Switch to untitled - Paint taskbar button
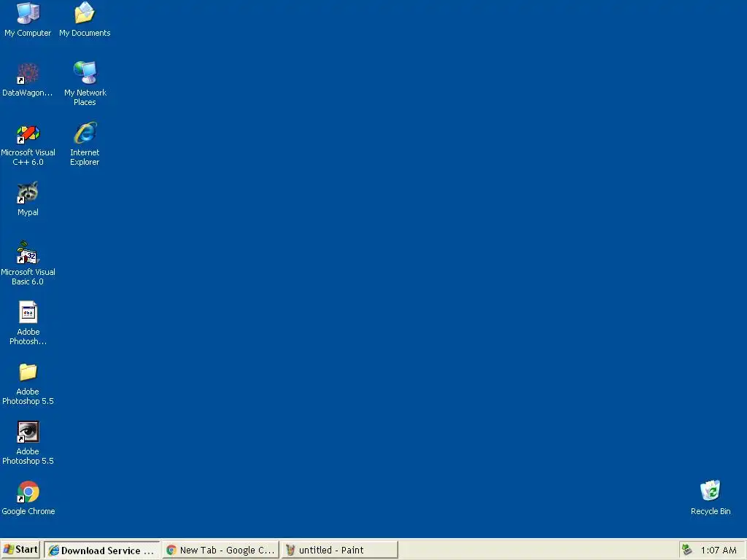This screenshot has height=560, width=747. tap(339, 550)
